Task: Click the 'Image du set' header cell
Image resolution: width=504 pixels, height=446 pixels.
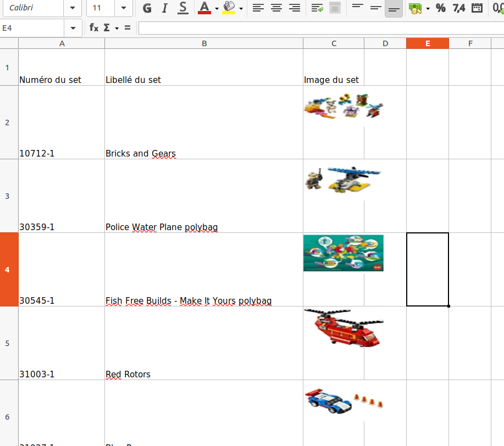Action: 334,67
